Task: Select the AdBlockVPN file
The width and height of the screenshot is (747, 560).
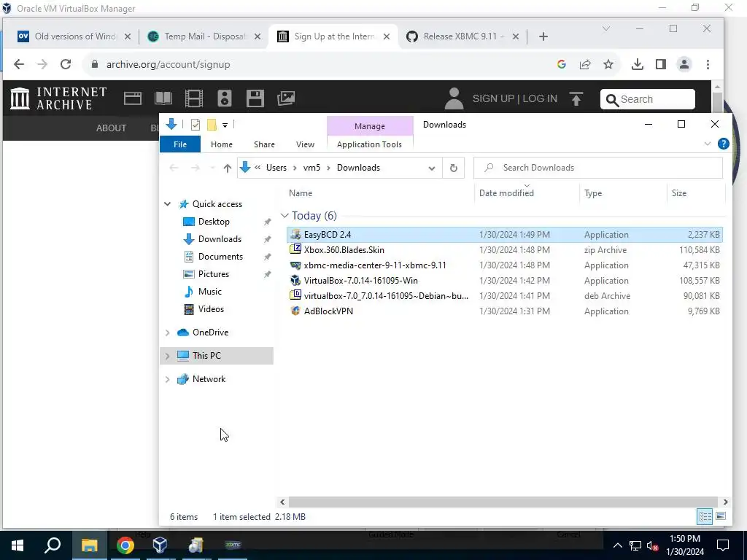Action: point(505,311)
